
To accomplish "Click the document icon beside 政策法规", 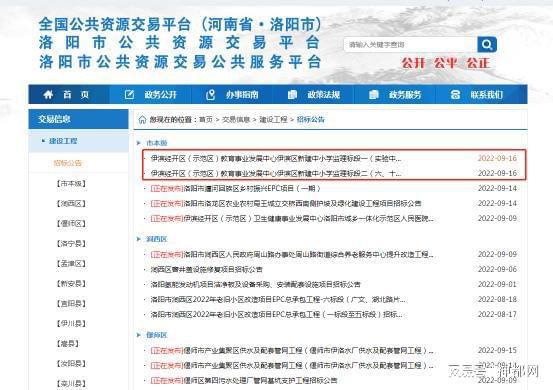I will tap(292, 95).
